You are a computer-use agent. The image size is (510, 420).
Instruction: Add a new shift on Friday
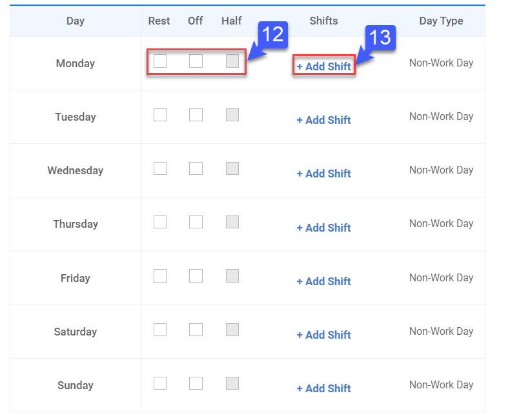point(323,281)
